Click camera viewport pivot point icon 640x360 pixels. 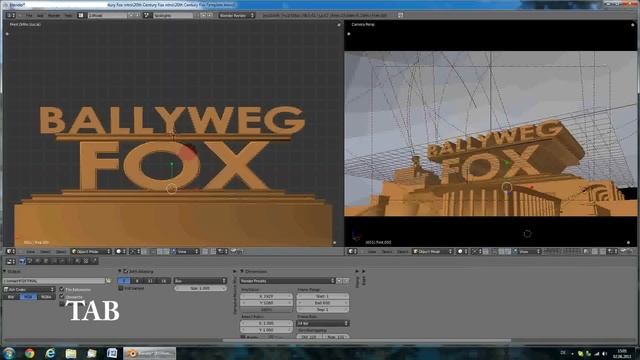point(476,251)
